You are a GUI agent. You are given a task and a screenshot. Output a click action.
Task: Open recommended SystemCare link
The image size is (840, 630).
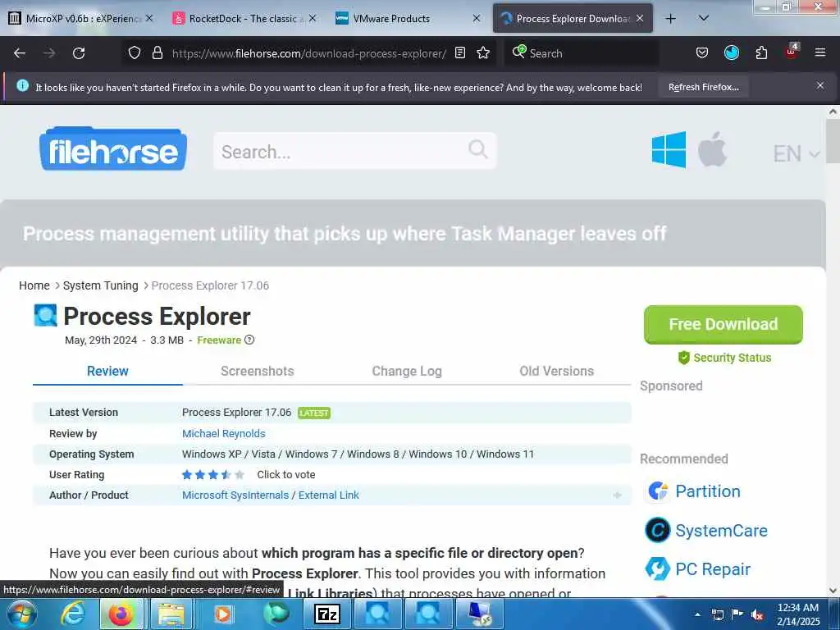click(707, 531)
